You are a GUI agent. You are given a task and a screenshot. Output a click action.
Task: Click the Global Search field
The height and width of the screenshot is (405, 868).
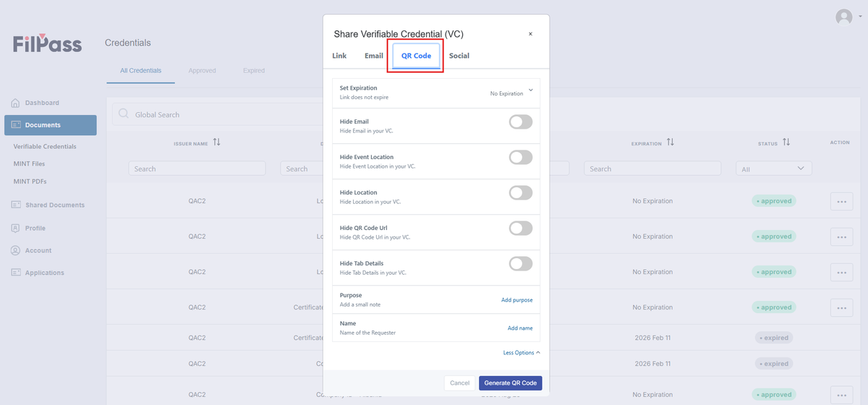(x=217, y=114)
